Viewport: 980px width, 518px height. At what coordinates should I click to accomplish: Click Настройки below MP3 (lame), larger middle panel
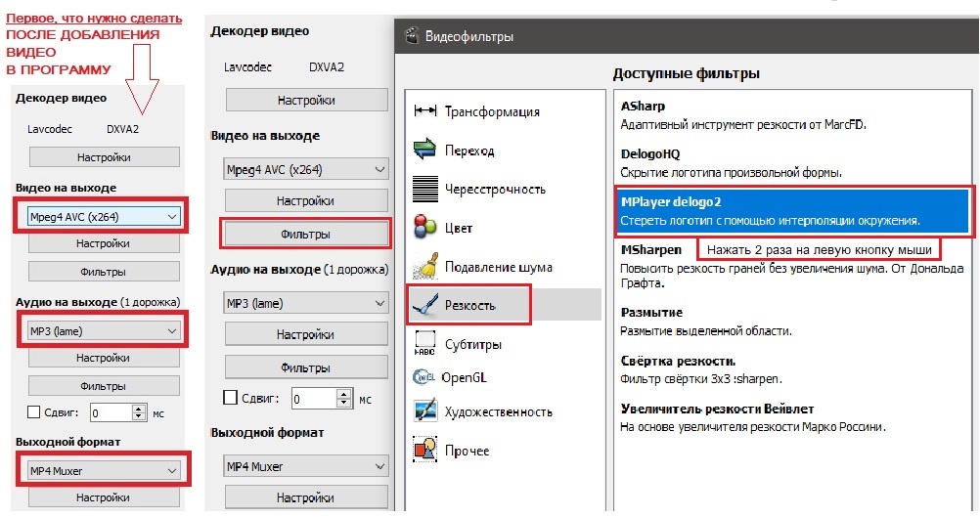tap(306, 334)
